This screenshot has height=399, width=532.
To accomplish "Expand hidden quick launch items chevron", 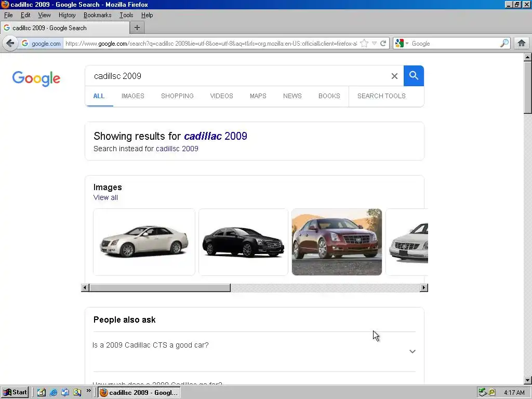I will (88, 391).
